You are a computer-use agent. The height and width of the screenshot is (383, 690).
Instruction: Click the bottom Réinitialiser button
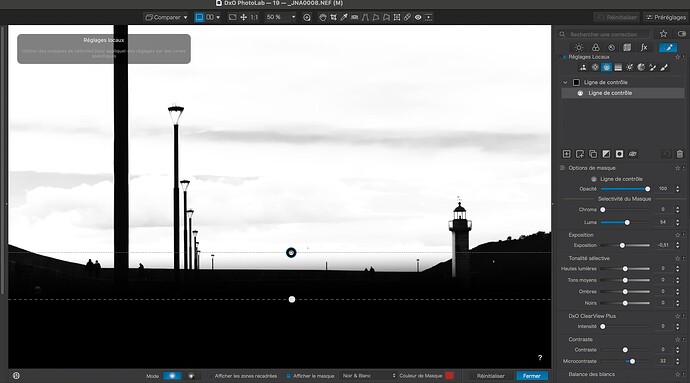click(x=491, y=376)
